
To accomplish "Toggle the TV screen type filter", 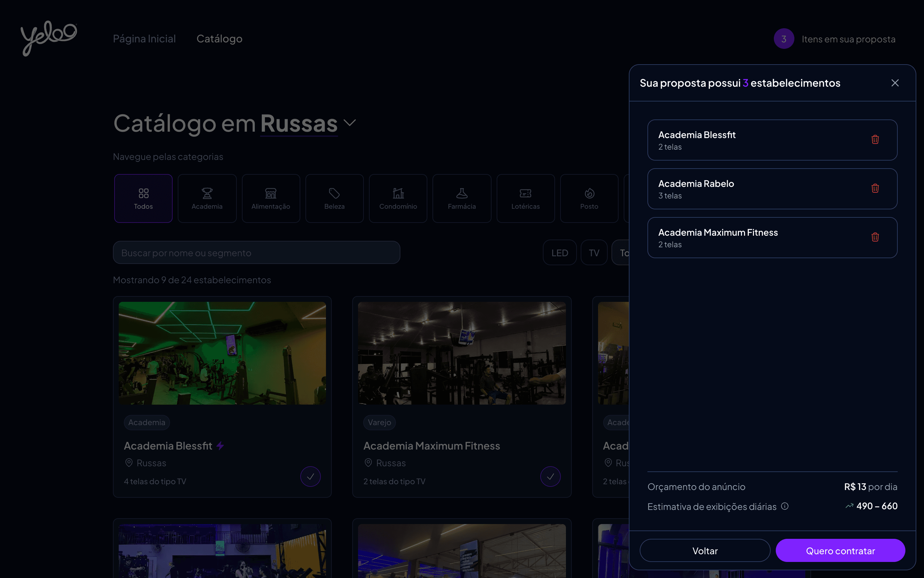I will pos(594,253).
